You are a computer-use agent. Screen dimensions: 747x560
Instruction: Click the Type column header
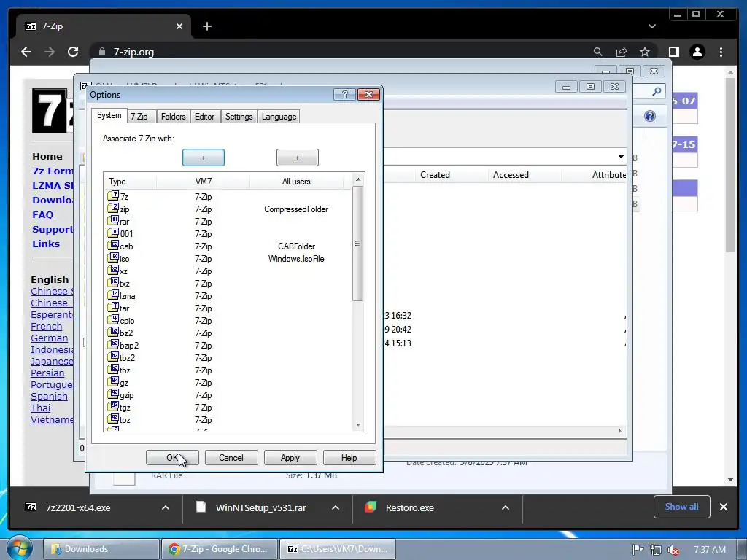click(x=130, y=182)
